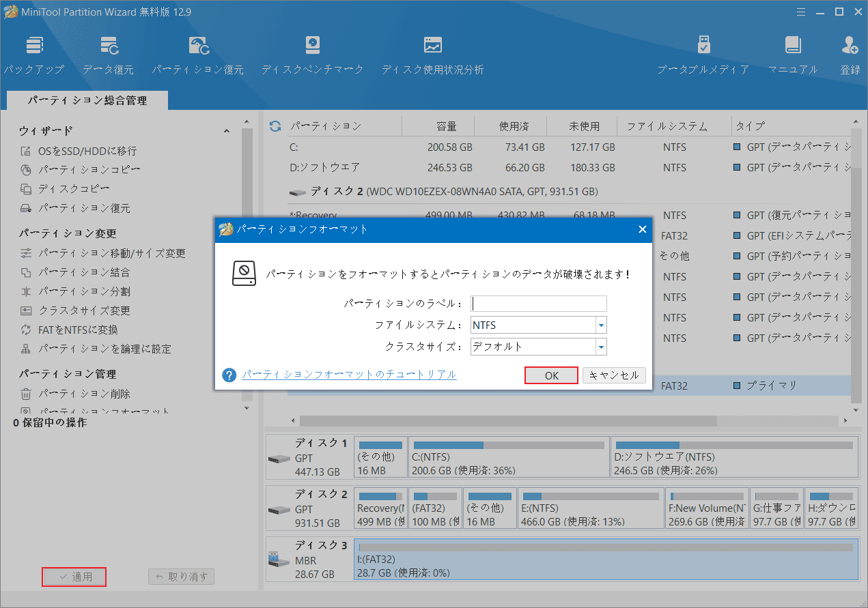Screen dimensions: 868x608
Task: Choose パーティション分割
Action: click(x=75, y=291)
